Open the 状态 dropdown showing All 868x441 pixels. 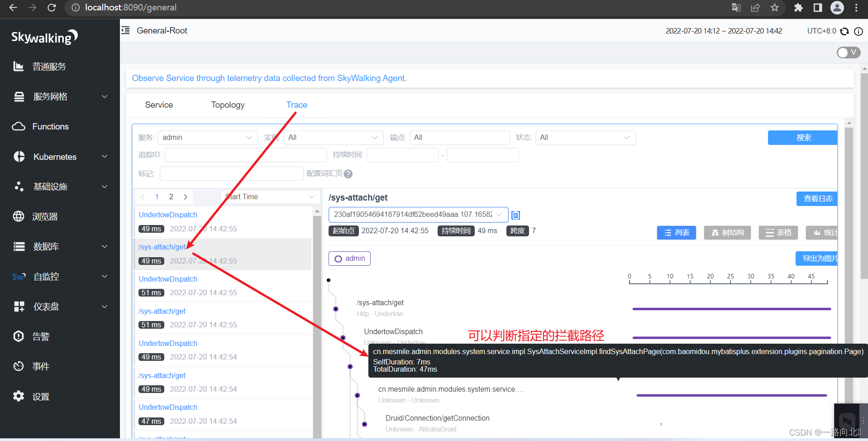click(x=585, y=138)
